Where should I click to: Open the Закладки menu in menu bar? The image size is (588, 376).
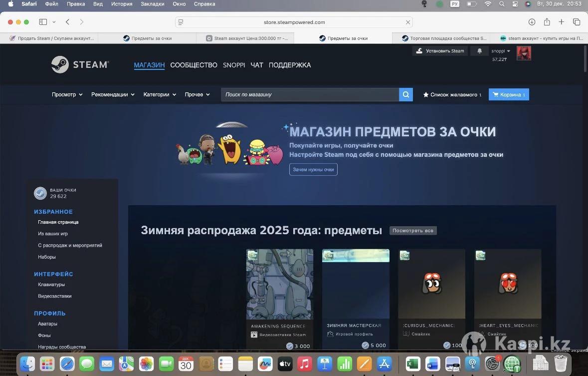pyautogui.click(x=153, y=4)
